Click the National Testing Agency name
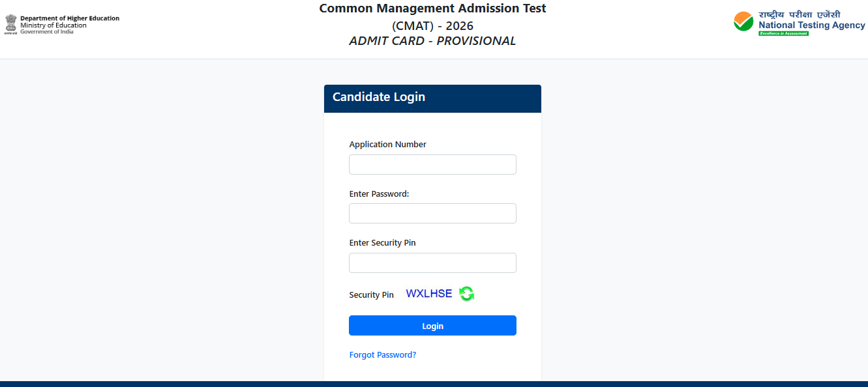This screenshot has height=387, width=868. point(811,25)
